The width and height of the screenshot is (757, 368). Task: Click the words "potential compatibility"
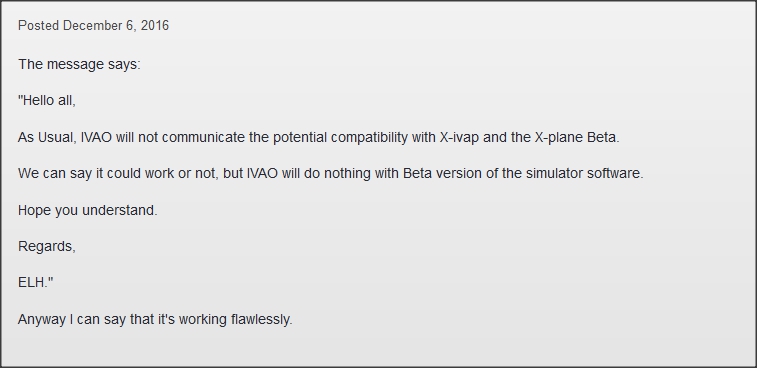[x=340, y=138]
